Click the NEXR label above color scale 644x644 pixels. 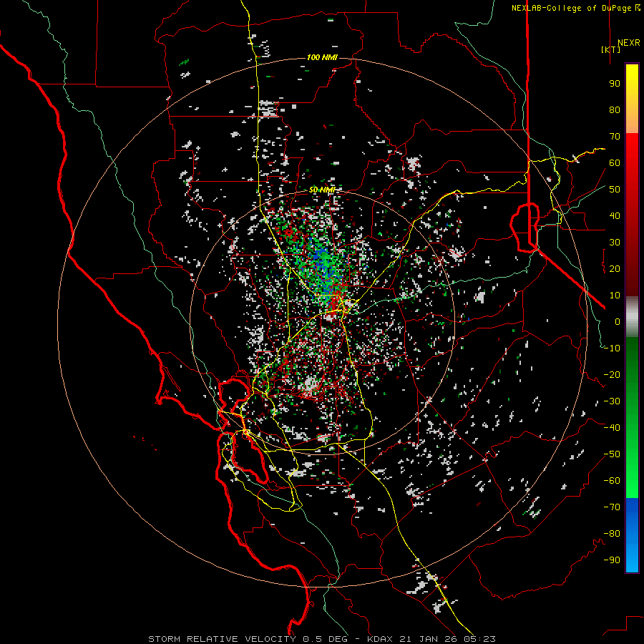(x=628, y=43)
